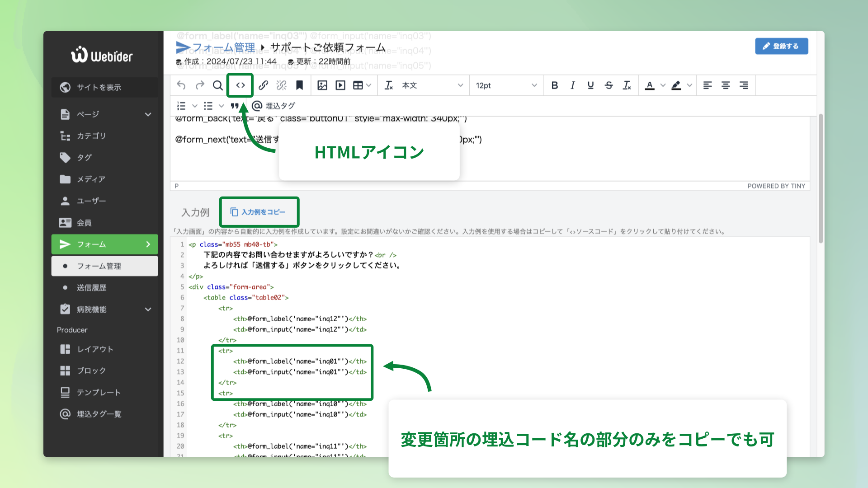
Task: Open the table insert icon
Action: click(x=358, y=85)
